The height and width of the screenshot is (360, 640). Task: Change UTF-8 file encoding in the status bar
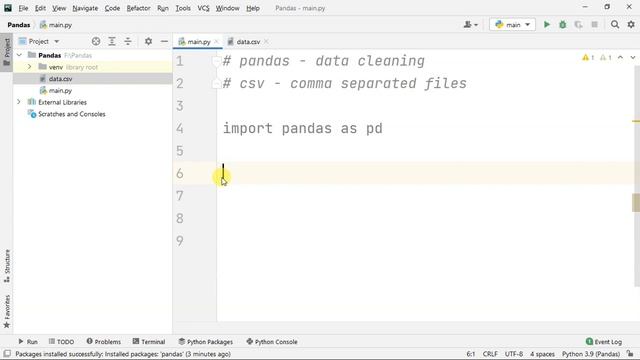click(x=514, y=354)
